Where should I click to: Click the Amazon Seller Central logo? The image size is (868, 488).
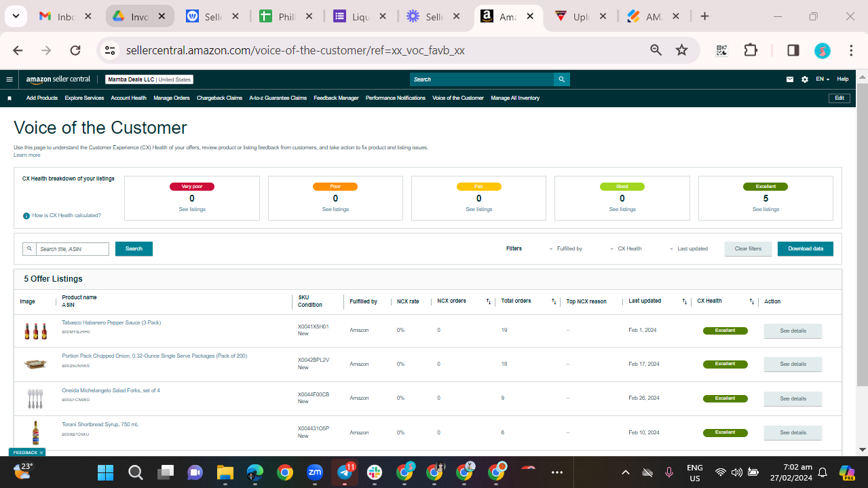(x=58, y=79)
